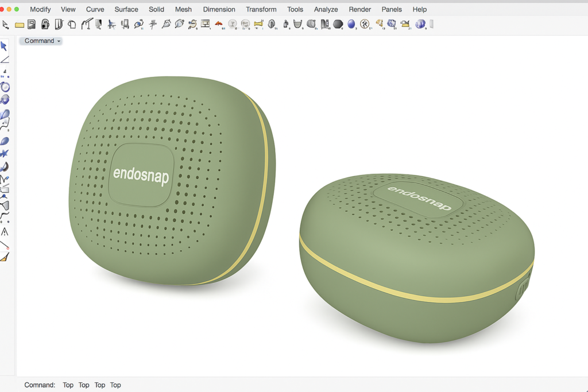Click the Help menu item
This screenshot has height=392, width=588.
pos(420,9)
